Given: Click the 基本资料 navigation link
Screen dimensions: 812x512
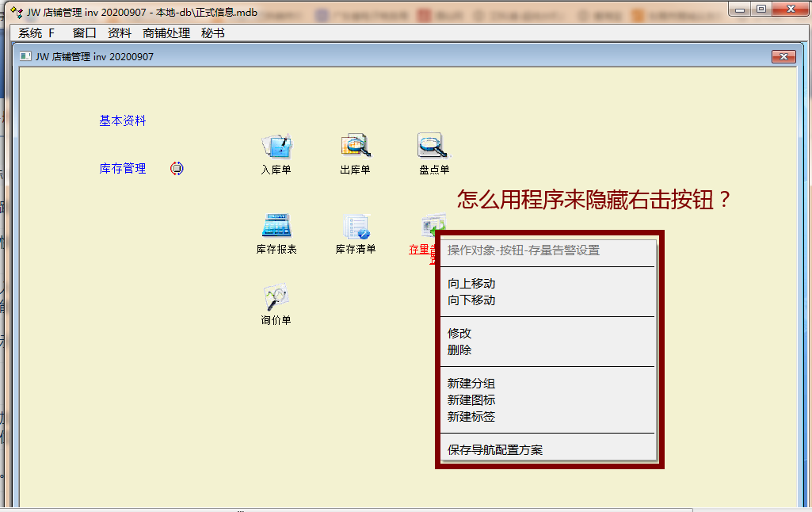Looking at the screenshot, I should coord(123,120).
